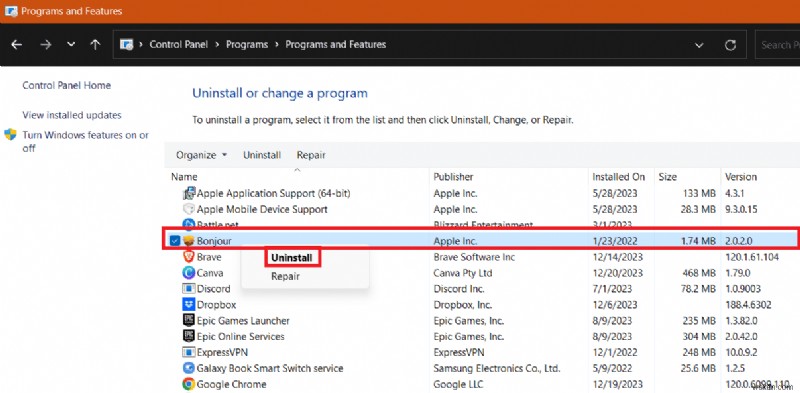Sort by the Name column header

[184, 177]
